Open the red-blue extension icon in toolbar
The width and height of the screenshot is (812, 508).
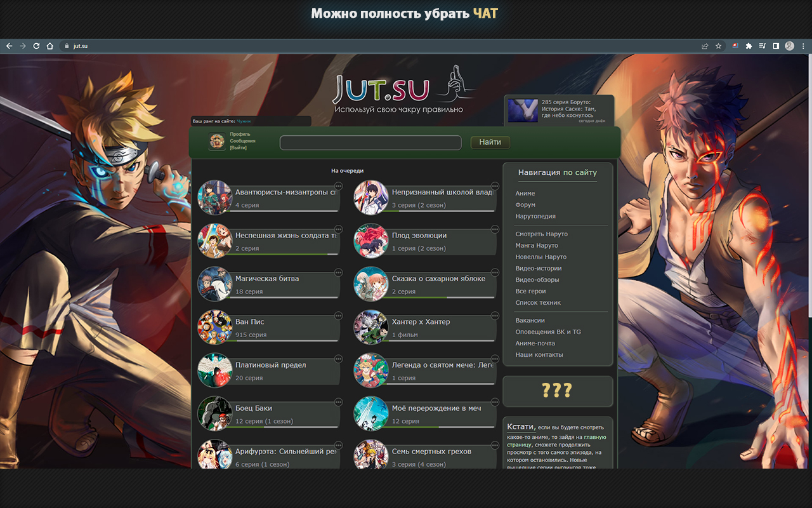(x=735, y=46)
